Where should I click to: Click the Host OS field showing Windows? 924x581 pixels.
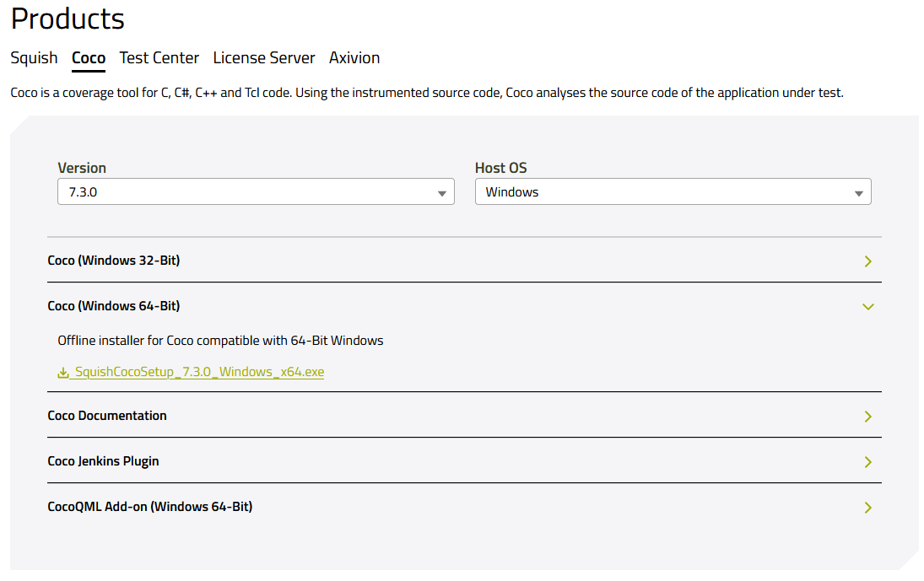click(662, 192)
